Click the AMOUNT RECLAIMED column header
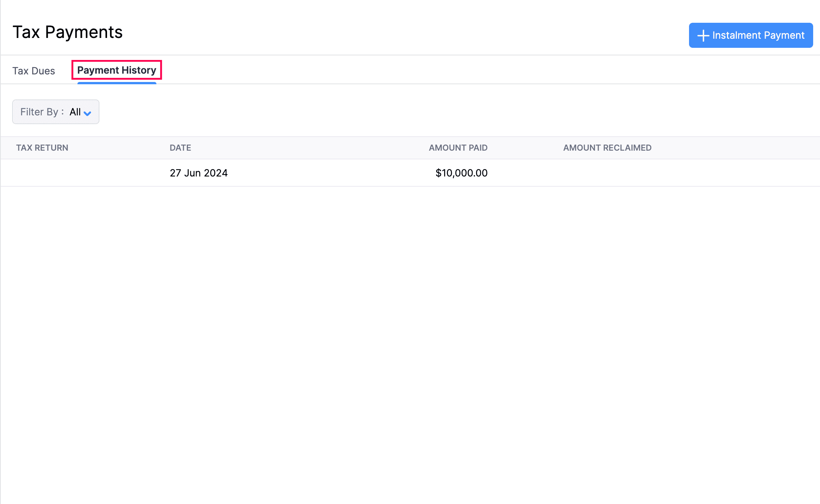 [607, 148]
